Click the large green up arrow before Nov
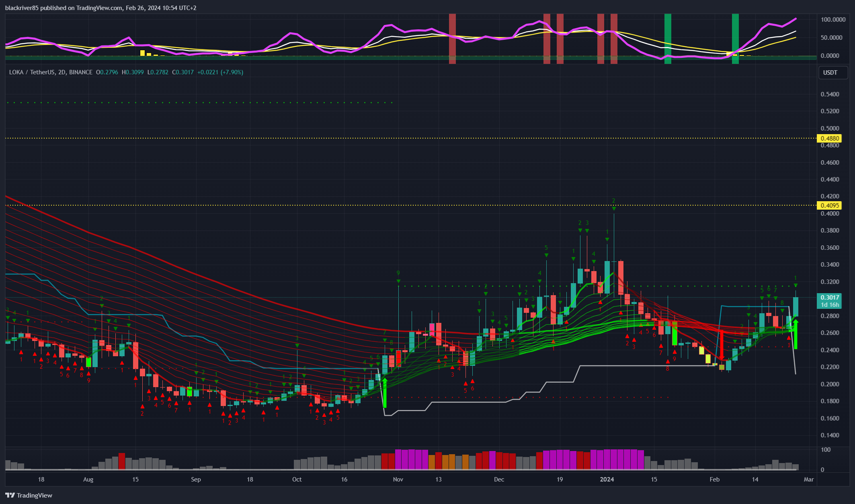The image size is (855, 504). pyautogui.click(x=385, y=392)
